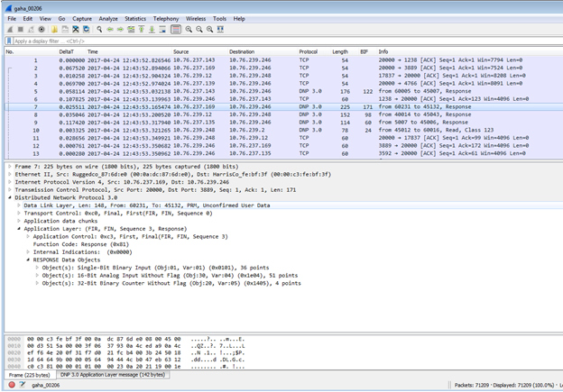This screenshot has height=392, width=563.
Task: Close this capture file
Action: (76, 30)
